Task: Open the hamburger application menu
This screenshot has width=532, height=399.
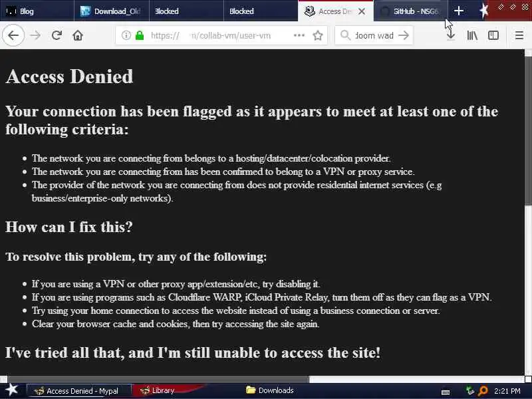Action: coord(519,35)
